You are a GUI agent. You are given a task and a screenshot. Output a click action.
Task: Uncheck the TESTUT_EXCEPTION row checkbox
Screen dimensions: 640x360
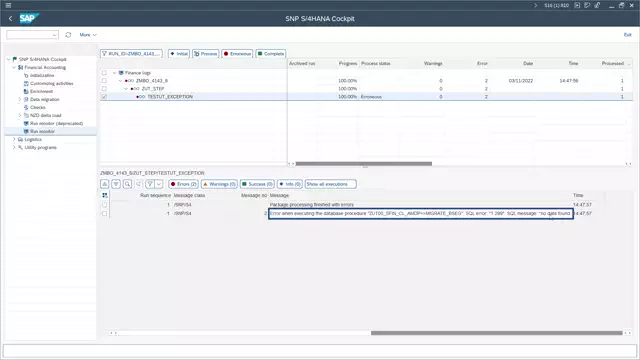tap(104, 97)
